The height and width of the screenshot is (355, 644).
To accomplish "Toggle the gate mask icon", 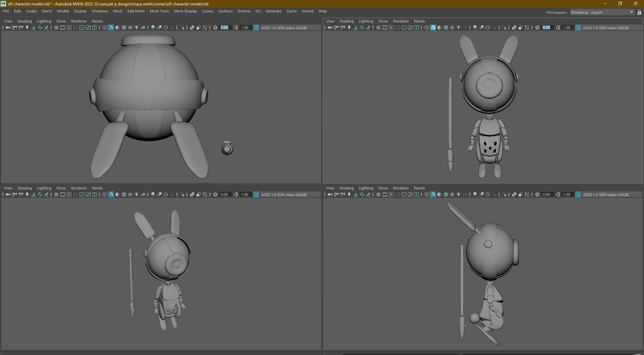I will pyautogui.click(x=75, y=28).
